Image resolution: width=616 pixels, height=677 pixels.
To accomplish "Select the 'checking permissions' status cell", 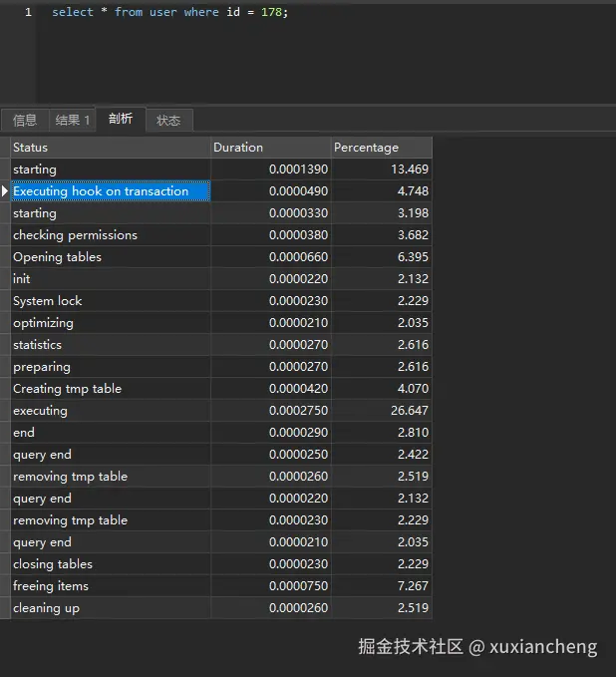I will (x=111, y=235).
